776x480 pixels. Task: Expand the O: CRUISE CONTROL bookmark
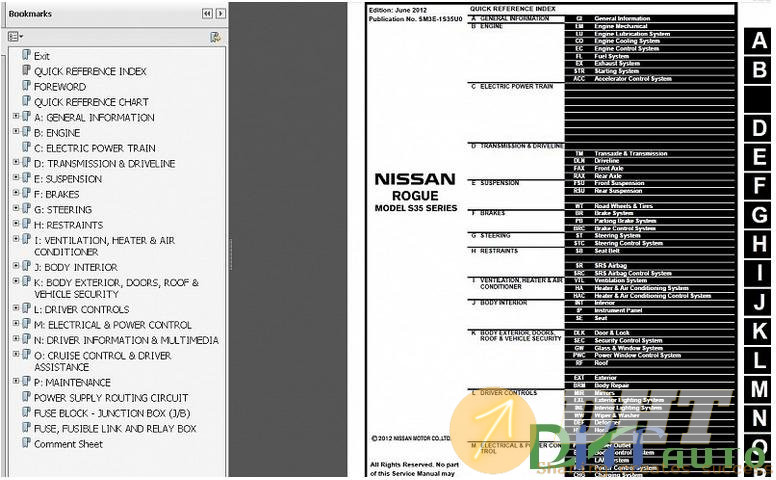[16, 354]
